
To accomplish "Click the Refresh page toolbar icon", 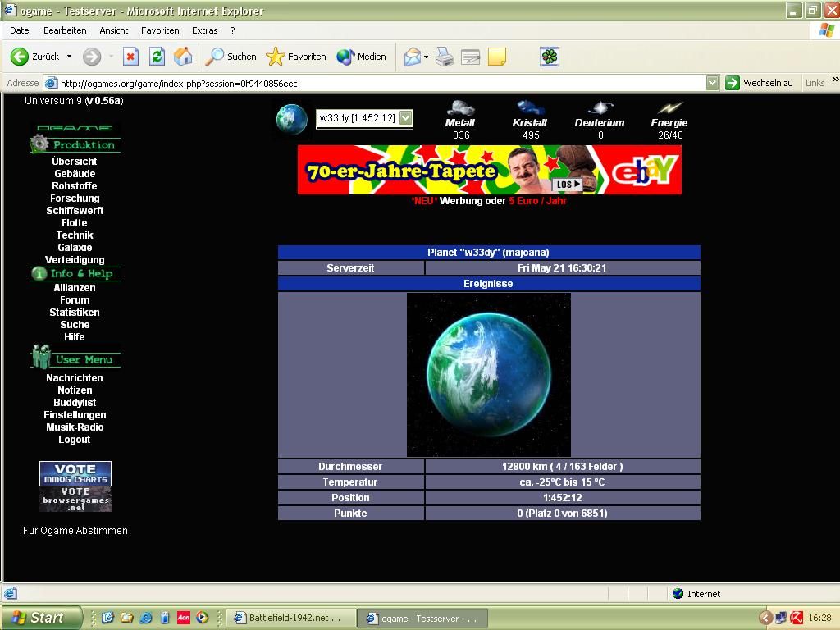I will click(x=157, y=57).
